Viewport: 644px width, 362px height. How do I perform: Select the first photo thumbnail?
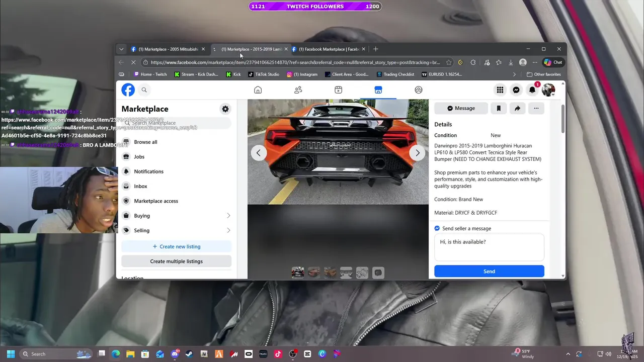pyautogui.click(x=298, y=273)
